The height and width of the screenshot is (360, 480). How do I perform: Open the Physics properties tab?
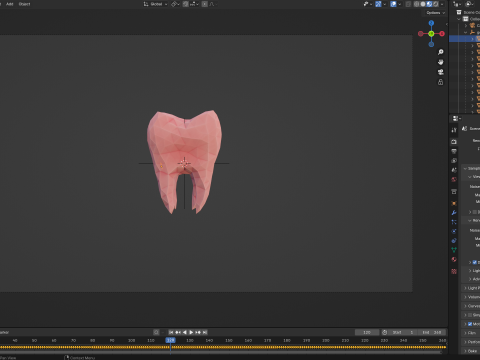pyautogui.click(x=454, y=231)
